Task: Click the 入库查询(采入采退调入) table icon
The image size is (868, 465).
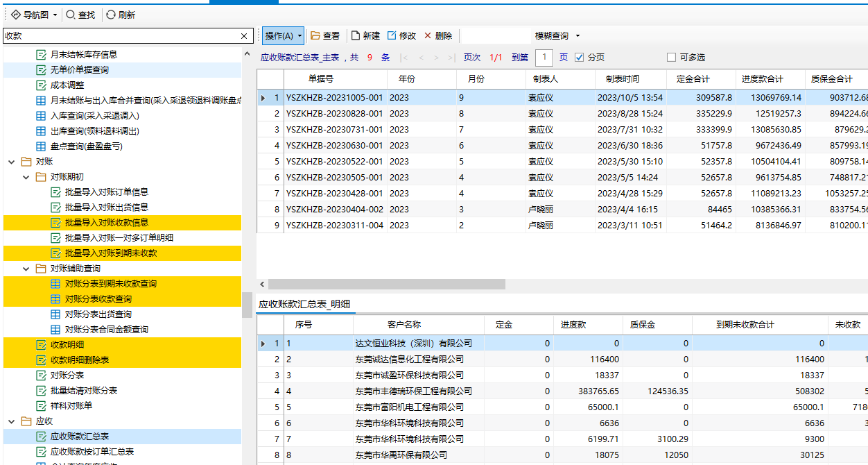Action: pyautogui.click(x=41, y=116)
